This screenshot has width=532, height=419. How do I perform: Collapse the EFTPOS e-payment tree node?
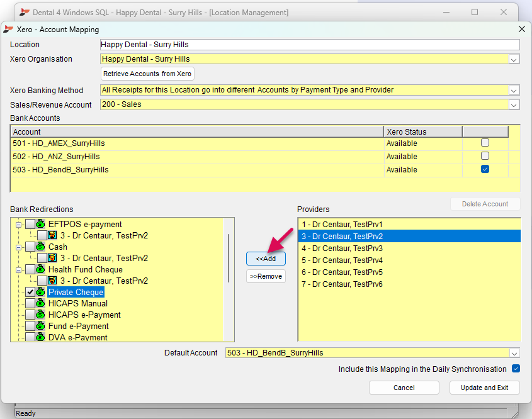coord(19,225)
